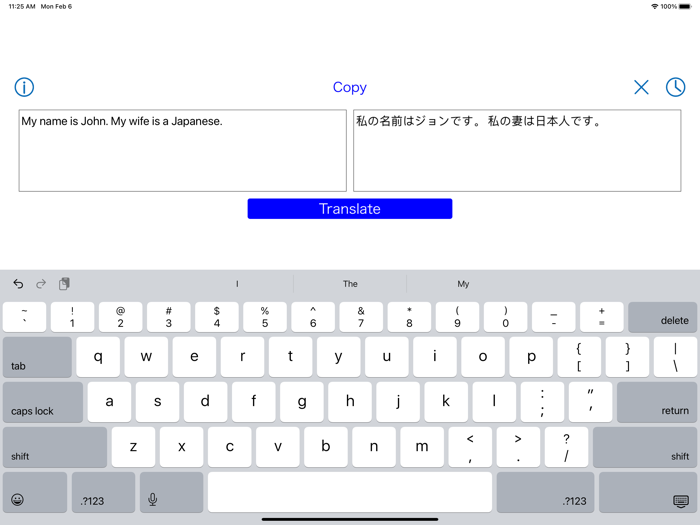Tap the semicolon colon key
The width and height of the screenshot is (700, 525).
(x=542, y=402)
